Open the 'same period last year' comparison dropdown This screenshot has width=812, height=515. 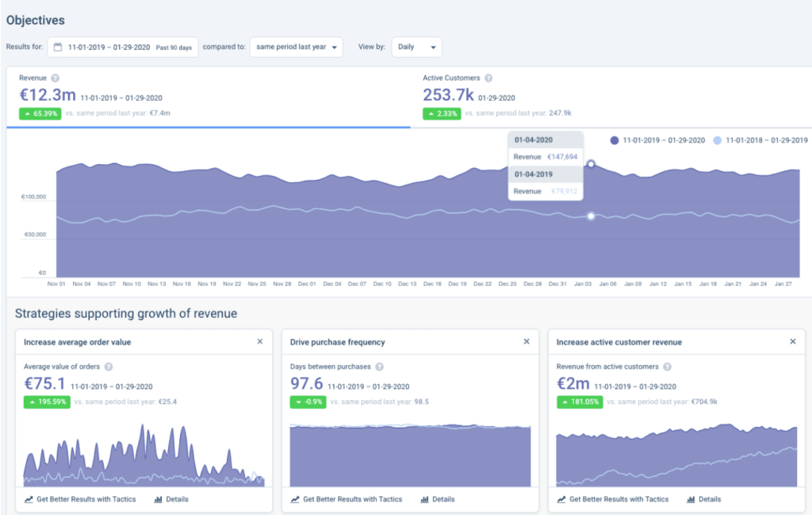tap(297, 47)
